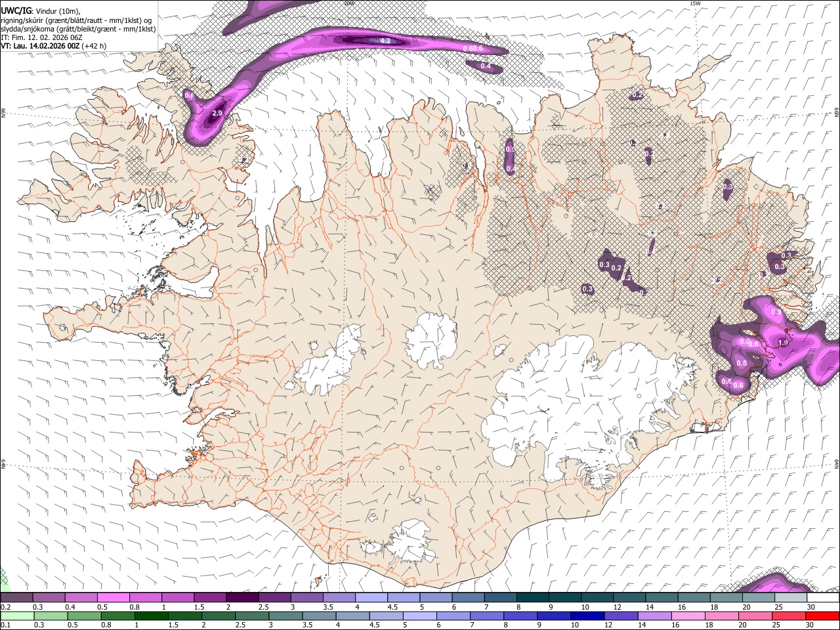Click the 0.5 green swatch in lower legend

(x=84, y=616)
